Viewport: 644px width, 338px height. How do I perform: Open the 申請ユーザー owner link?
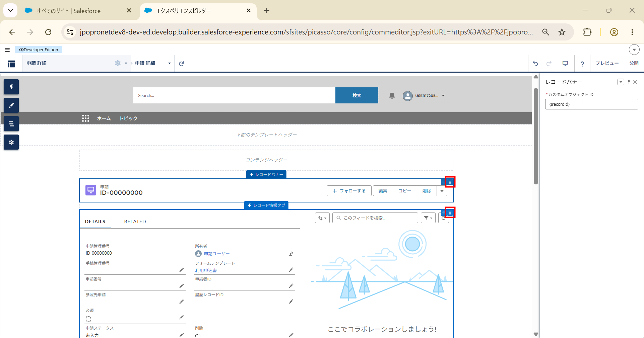pyautogui.click(x=216, y=254)
